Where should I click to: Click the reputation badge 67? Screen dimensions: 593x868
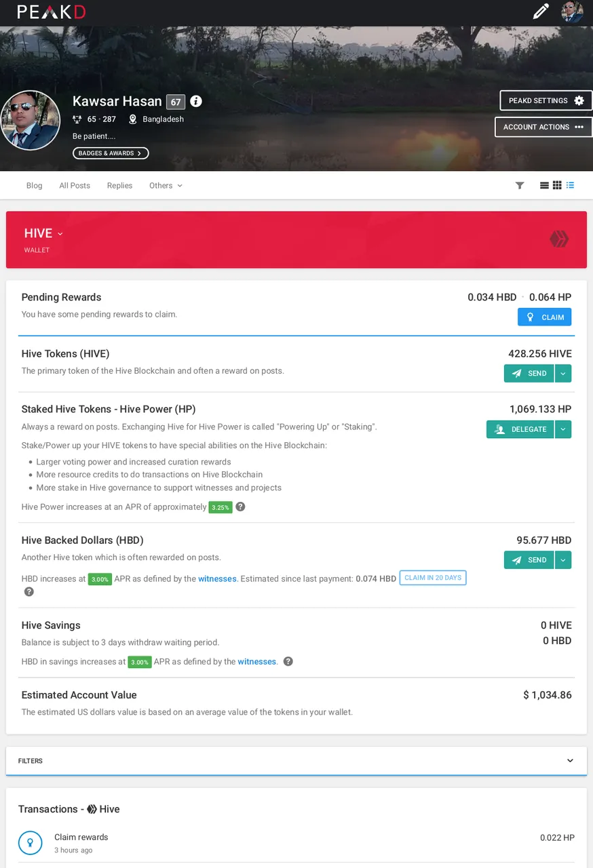(176, 102)
